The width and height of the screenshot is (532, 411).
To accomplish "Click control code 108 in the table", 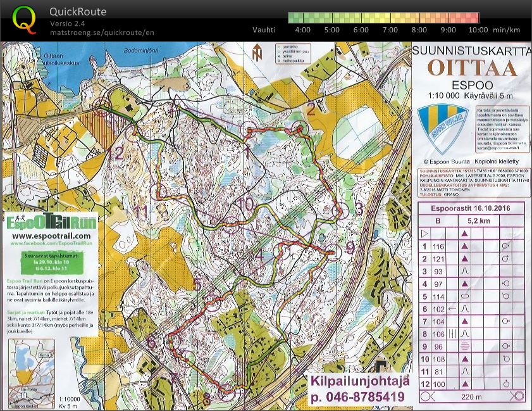I will [438, 359].
